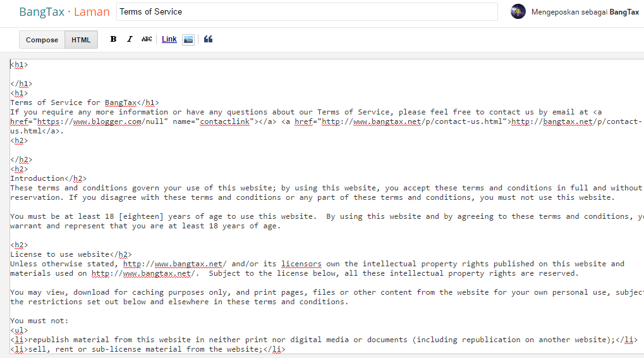Switch to HTML editing mode
Screen dimensions: 644x358
pos(81,40)
